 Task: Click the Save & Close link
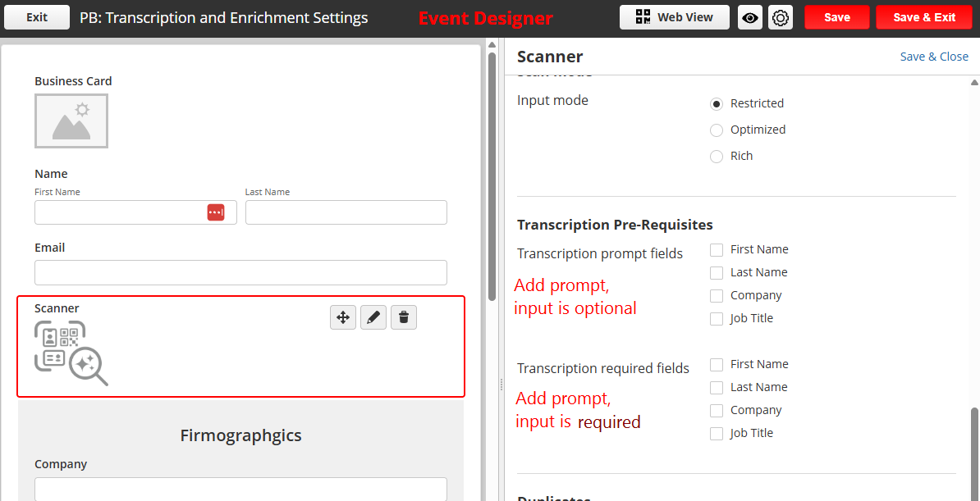(934, 57)
